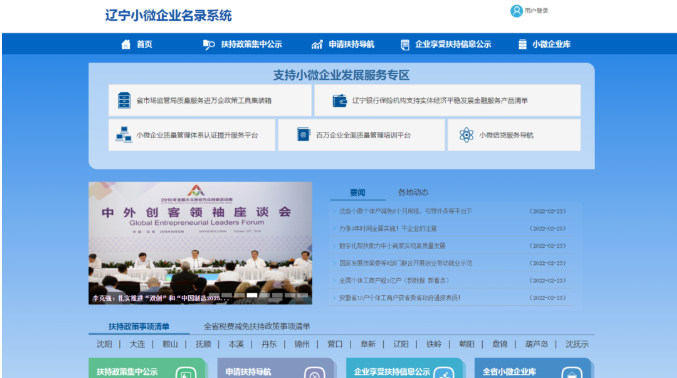Select city 沈阳
This screenshot has height=378, width=677.
click(x=104, y=344)
